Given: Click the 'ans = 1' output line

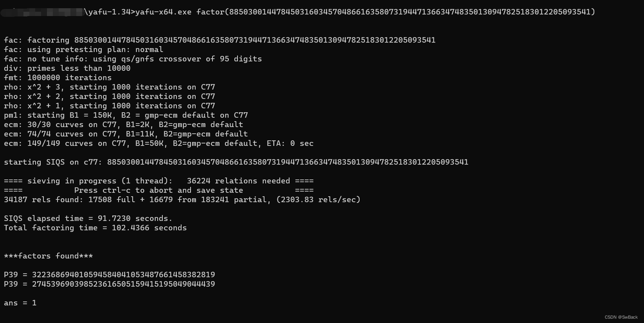Looking at the screenshot, I should pyautogui.click(x=20, y=303).
